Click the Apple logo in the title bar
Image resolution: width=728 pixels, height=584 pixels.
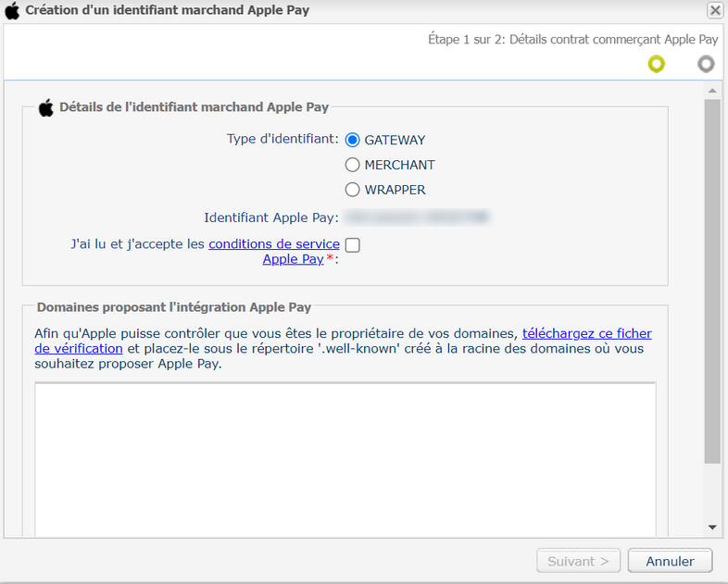point(12,10)
